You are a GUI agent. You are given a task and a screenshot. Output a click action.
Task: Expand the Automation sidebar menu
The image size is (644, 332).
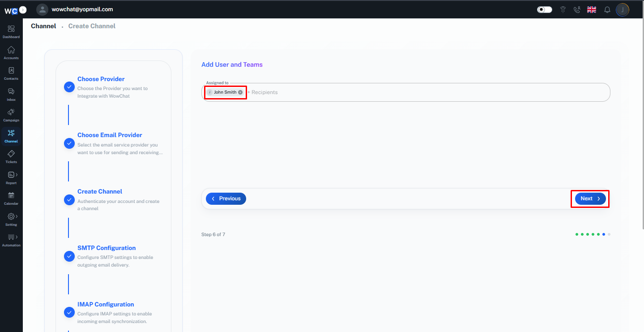pos(11,240)
